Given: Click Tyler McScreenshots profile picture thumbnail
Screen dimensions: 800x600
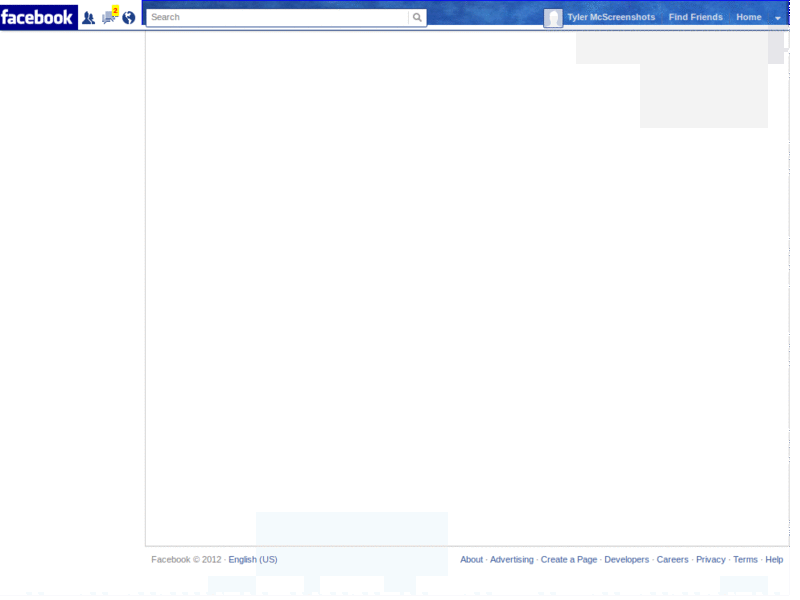Looking at the screenshot, I should point(553,18).
